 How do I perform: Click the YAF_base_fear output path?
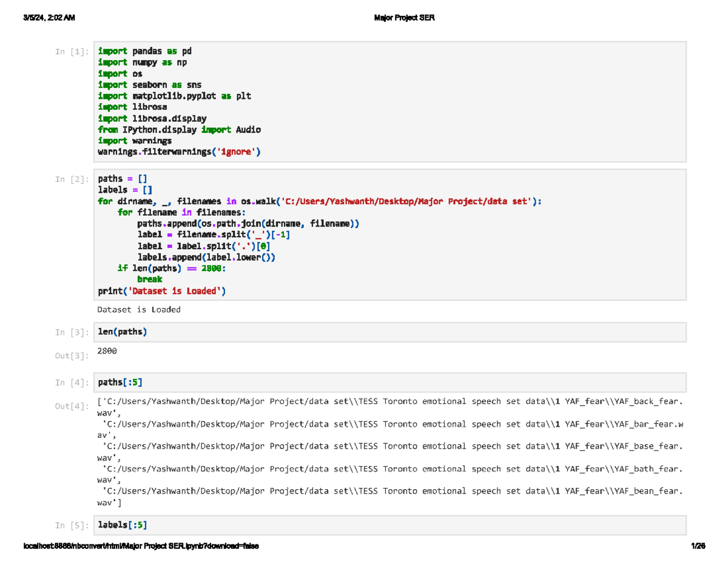point(389,452)
